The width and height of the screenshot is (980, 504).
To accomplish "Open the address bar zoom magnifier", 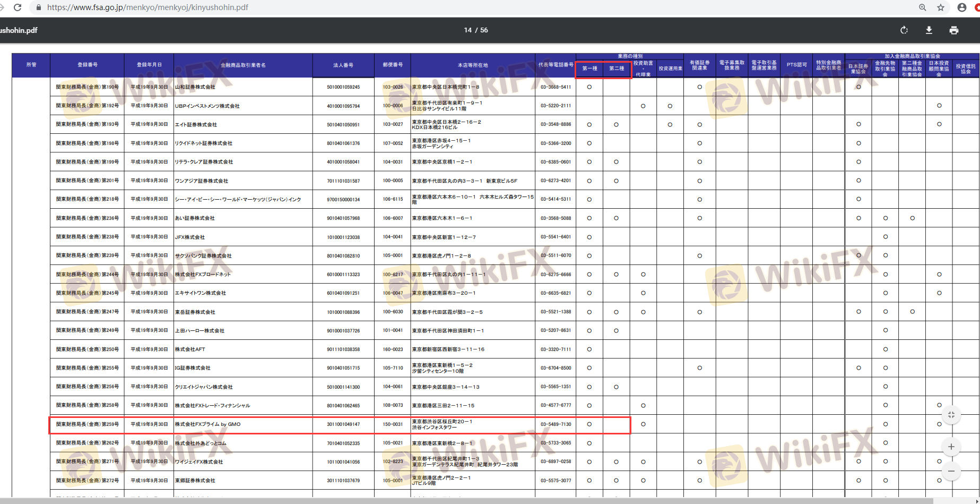I will (923, 7).
